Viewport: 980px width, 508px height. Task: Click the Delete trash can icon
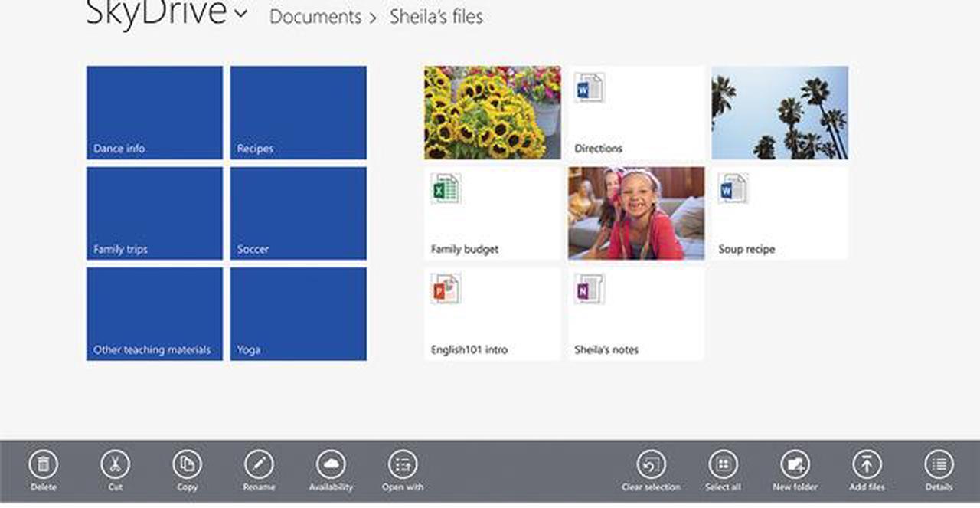tap(44, 464)
